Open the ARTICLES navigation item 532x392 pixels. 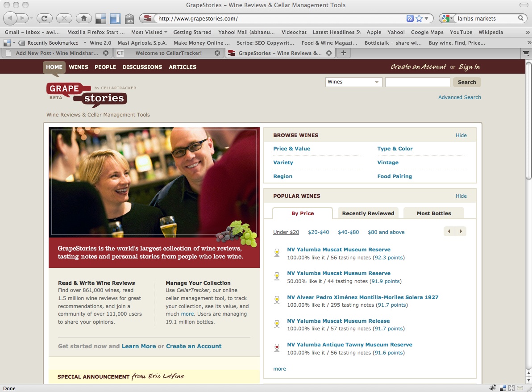click(x=183, y=67)
